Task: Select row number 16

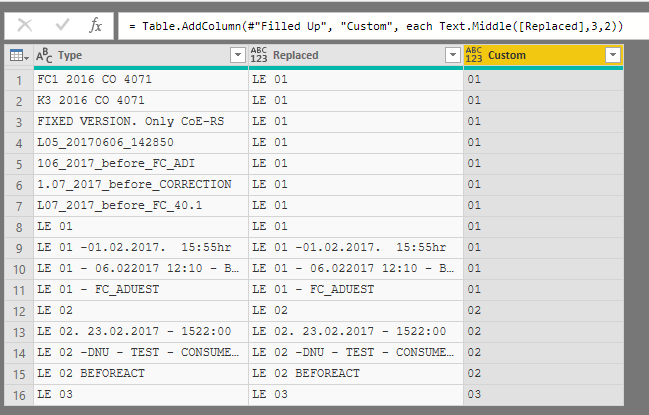Action: pos(19,395)
